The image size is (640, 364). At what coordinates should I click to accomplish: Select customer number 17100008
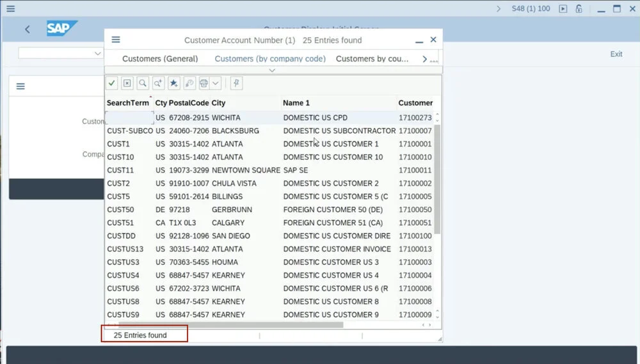[x=415, y=301]
